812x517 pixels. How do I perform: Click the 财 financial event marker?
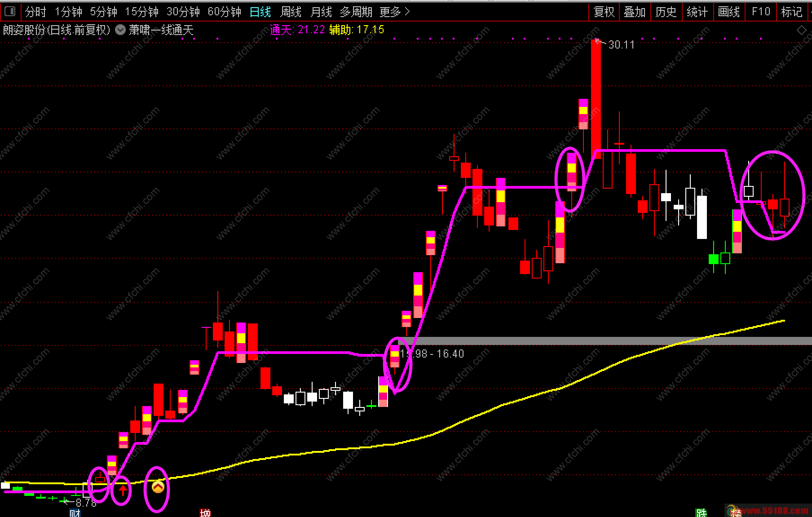point(75,513)
